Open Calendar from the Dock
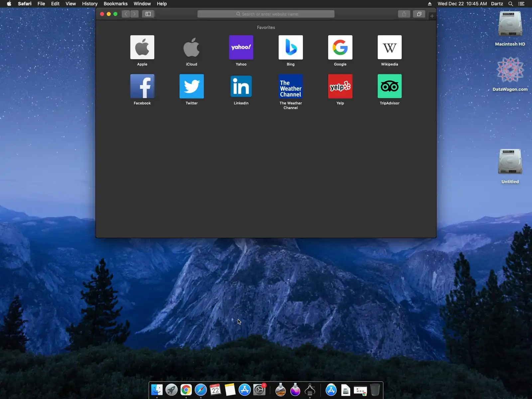 (215, 390)
